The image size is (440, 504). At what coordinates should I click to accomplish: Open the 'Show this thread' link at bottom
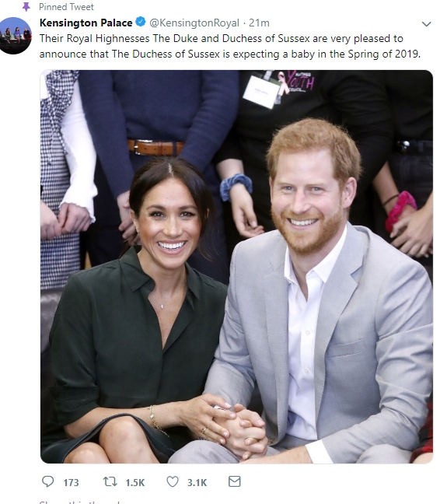pyautogui.click(x=79, y=502)
